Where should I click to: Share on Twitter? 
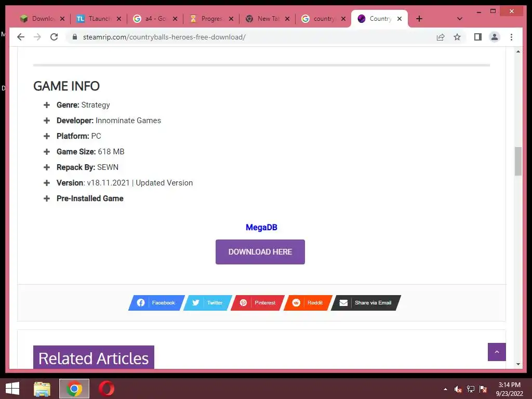(207, 303)
